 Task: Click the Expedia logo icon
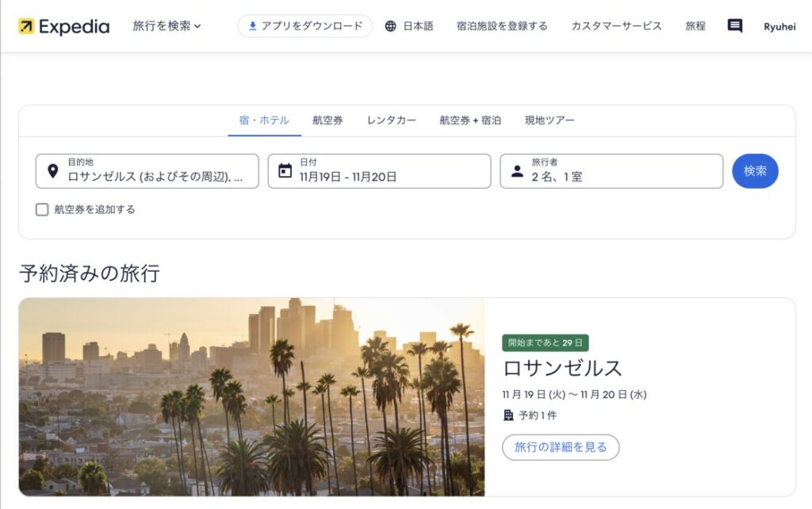point(26,26)
